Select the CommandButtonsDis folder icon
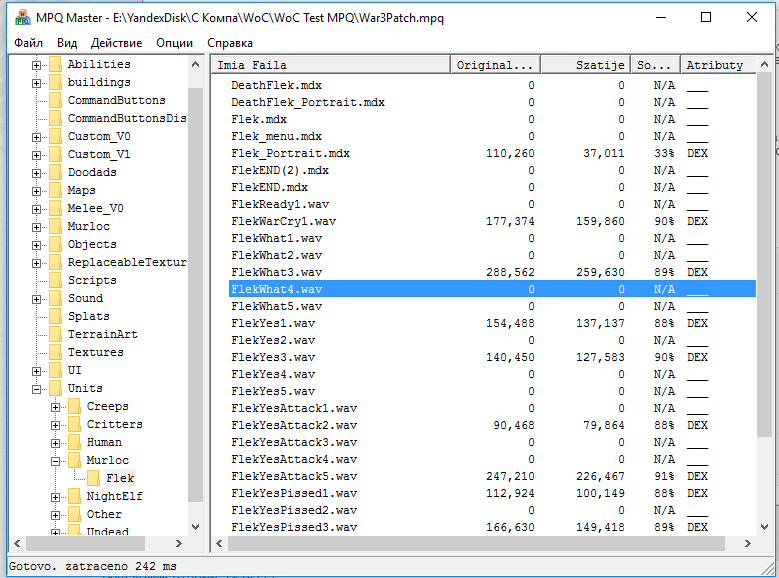779x578 pixels. click(x=56, y=118)
